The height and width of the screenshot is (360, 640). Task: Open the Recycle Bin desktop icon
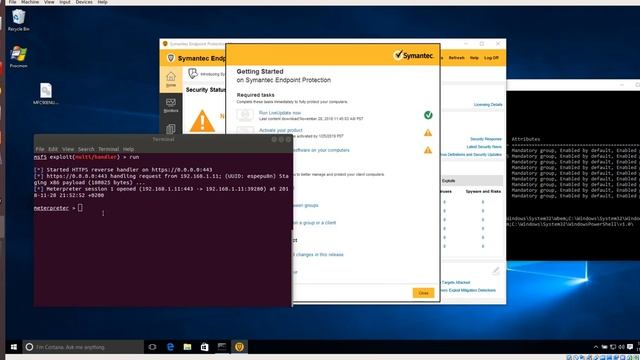pyautogui.click(x=18, y=20)
